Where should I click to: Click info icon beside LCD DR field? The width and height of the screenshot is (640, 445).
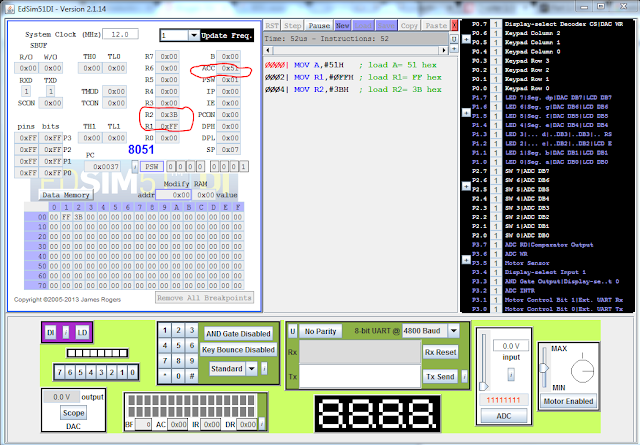click(262, 424)
